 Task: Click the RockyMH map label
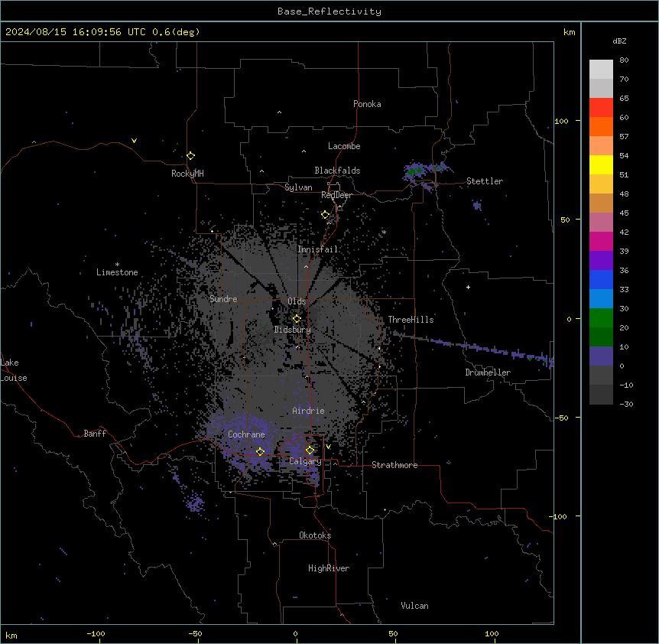187,174
